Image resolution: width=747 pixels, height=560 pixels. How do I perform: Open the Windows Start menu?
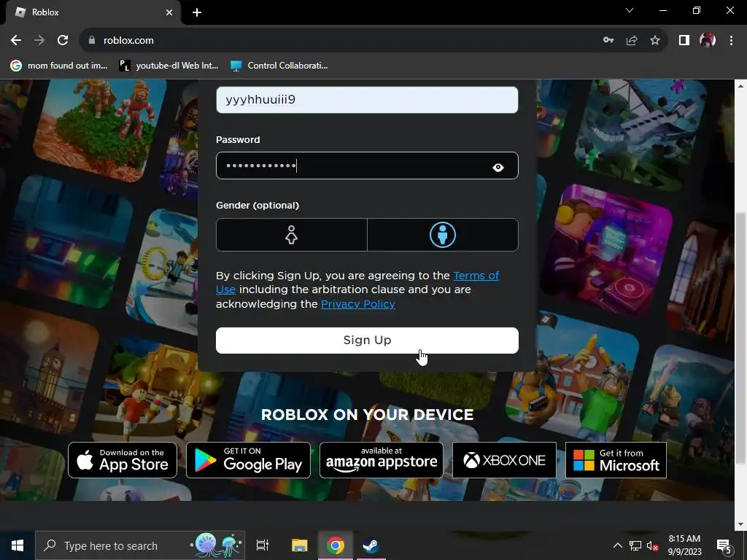pyautogui.click(x=18, y=545)
